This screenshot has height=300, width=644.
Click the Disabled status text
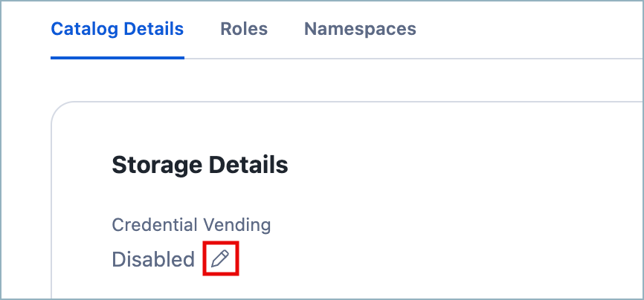[152, 260]
